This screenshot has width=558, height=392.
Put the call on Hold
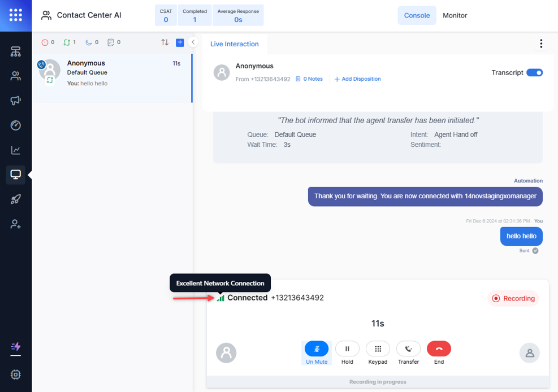tap(347, 349)
